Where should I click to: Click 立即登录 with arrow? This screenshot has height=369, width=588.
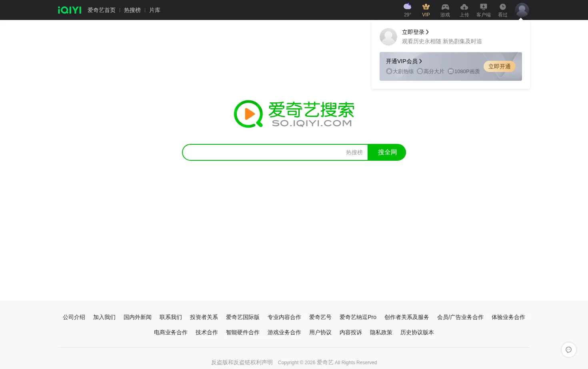point(415,32)
